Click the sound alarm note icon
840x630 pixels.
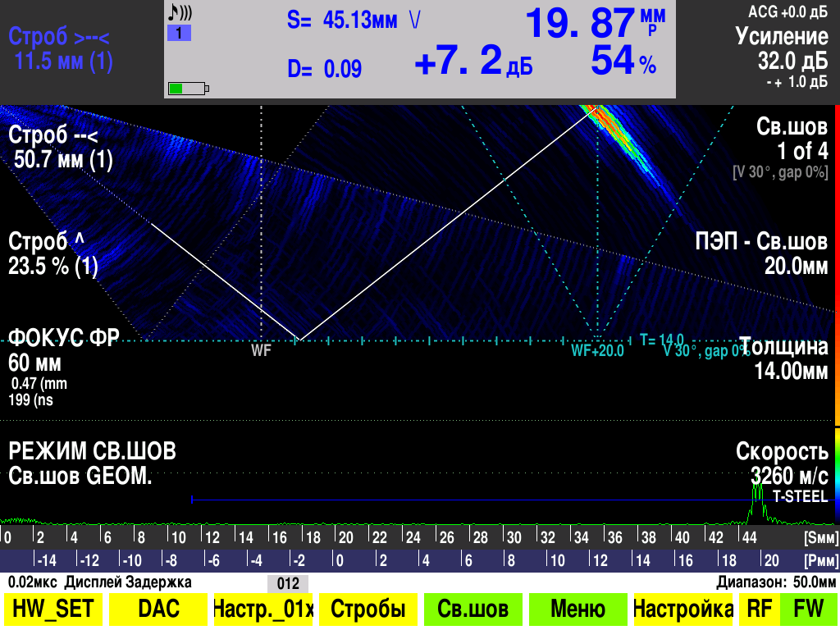click(x=179, y=12)
